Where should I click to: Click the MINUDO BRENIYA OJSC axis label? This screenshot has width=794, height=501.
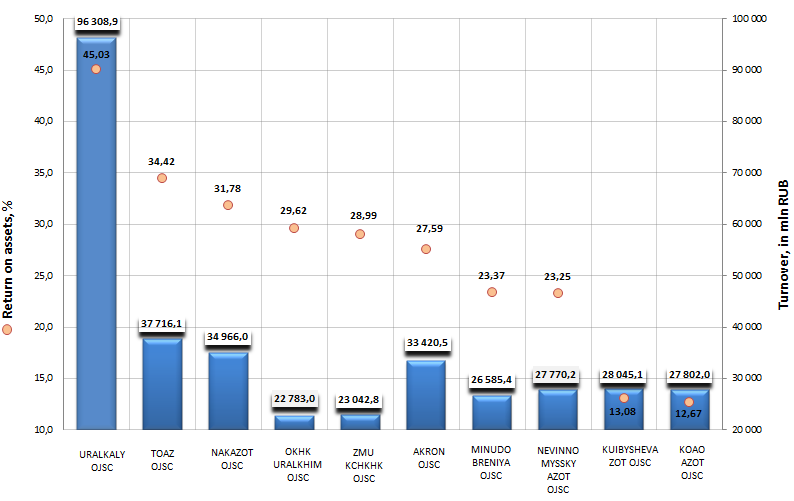click(x=491, y=463)
